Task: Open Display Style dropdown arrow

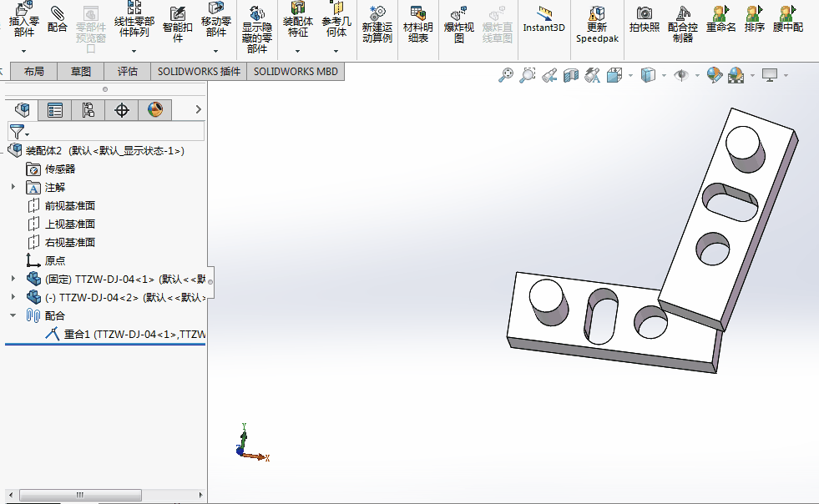Action: click(x=664, y=76)
